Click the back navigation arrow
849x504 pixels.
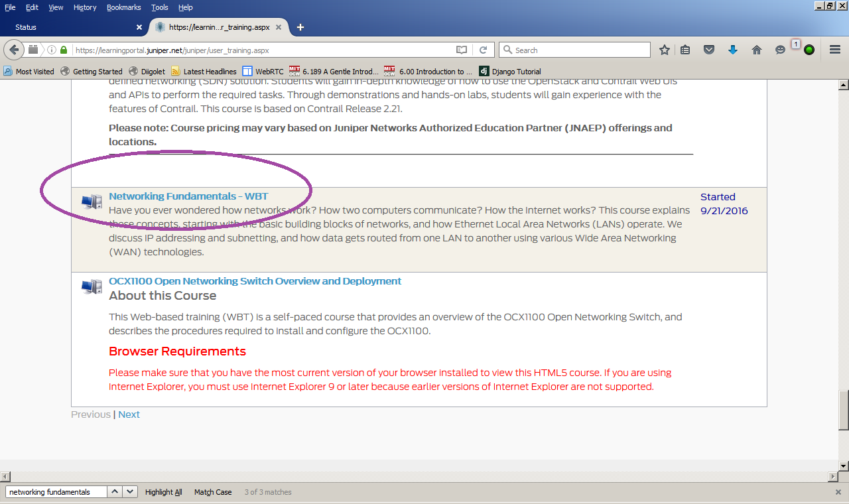click(15, 50)
